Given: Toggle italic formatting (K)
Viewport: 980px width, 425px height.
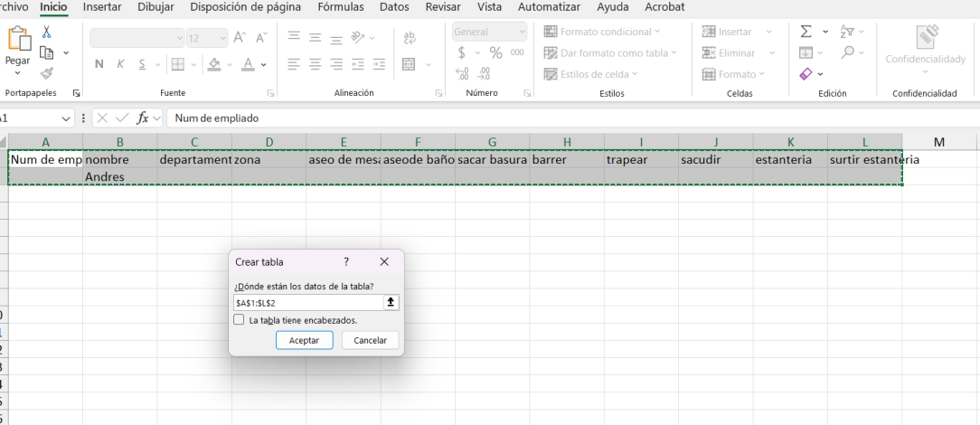Looking at the screenshot, I should pos(120,64).
